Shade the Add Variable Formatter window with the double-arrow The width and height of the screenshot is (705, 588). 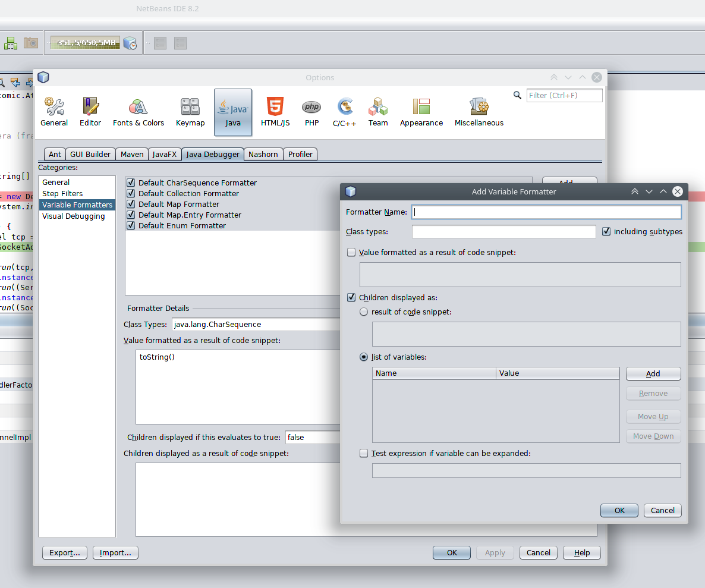(634, 191)
